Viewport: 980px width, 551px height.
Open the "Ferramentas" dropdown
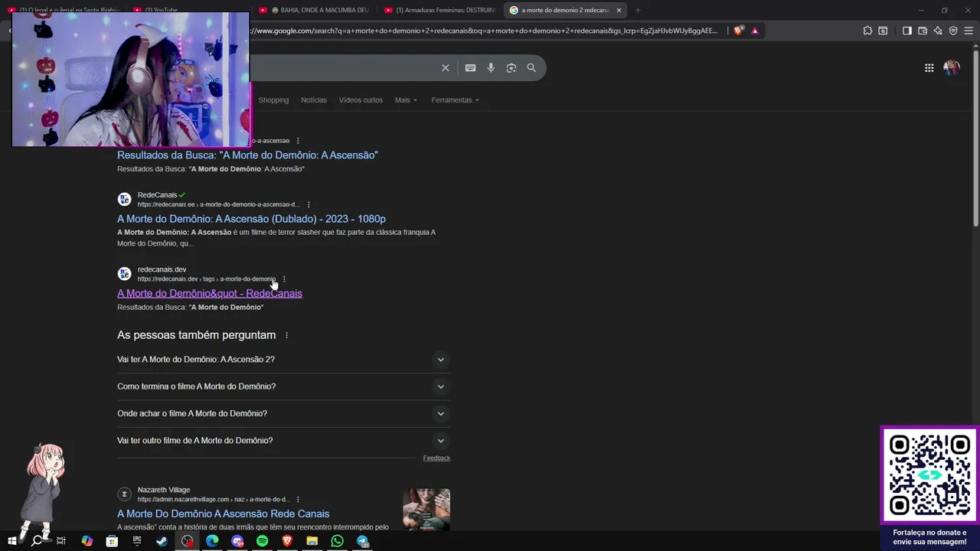pyautogui.click(x=455, y=100)
